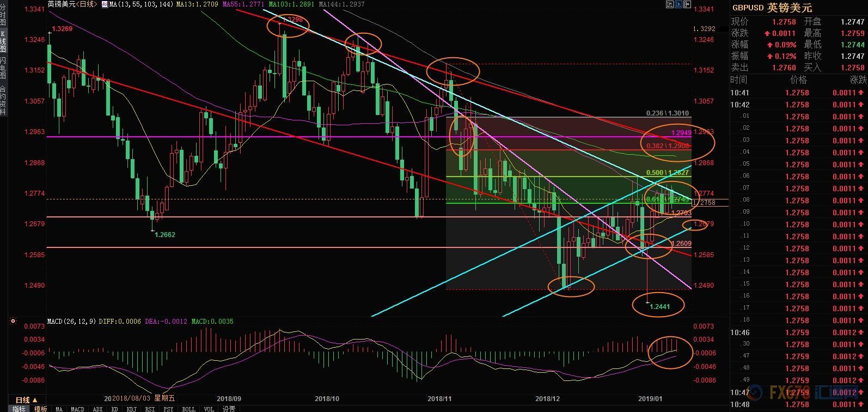Viewport: 868px width, 412px height.
Task: Switch to the K线图 side tab
Action: coord(3,41)
